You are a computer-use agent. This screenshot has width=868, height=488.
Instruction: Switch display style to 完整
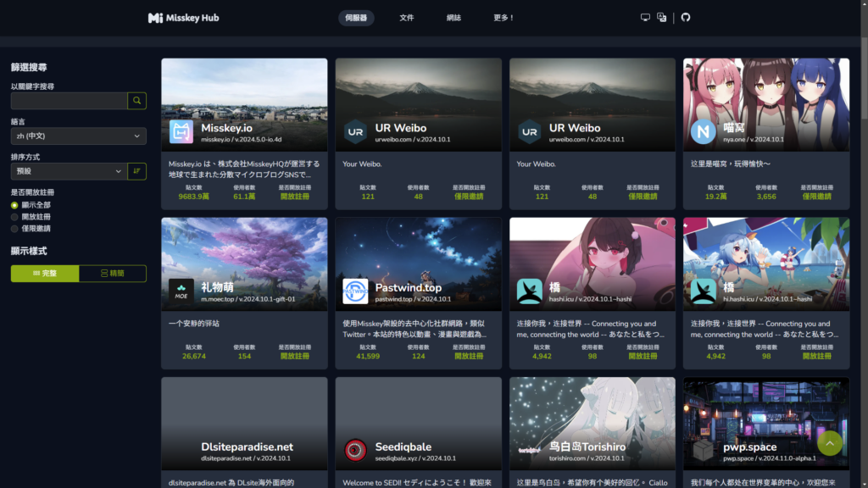[x=45, y=274]
